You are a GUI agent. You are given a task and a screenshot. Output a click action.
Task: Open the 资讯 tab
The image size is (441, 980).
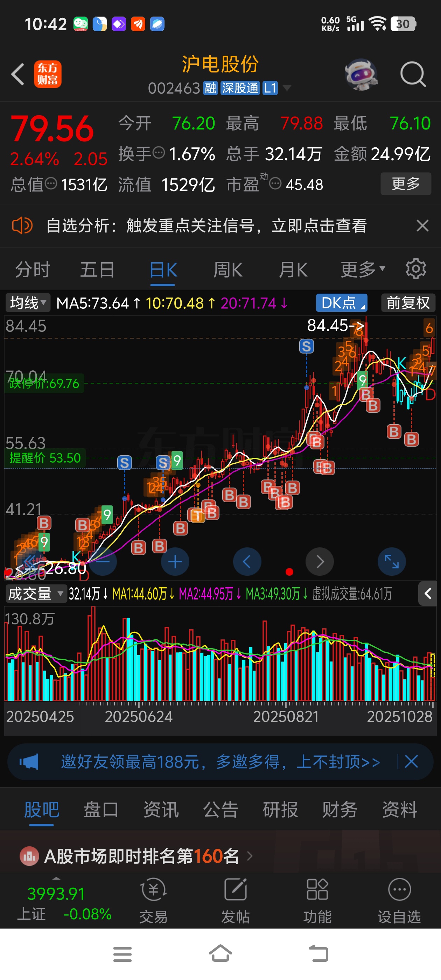click(x=161, y=809)
